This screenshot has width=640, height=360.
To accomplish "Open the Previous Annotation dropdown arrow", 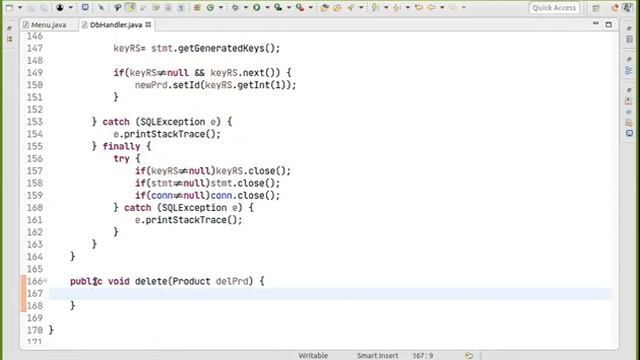I will (x=407, y=8).
